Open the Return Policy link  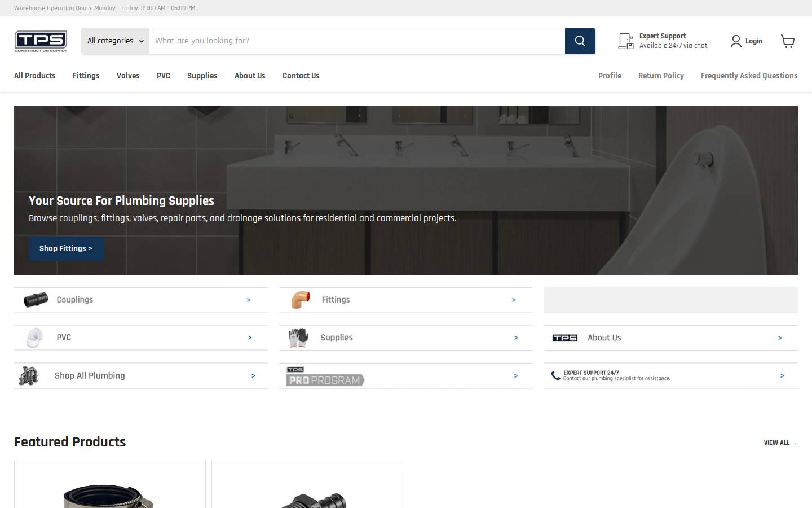[661, 76]
